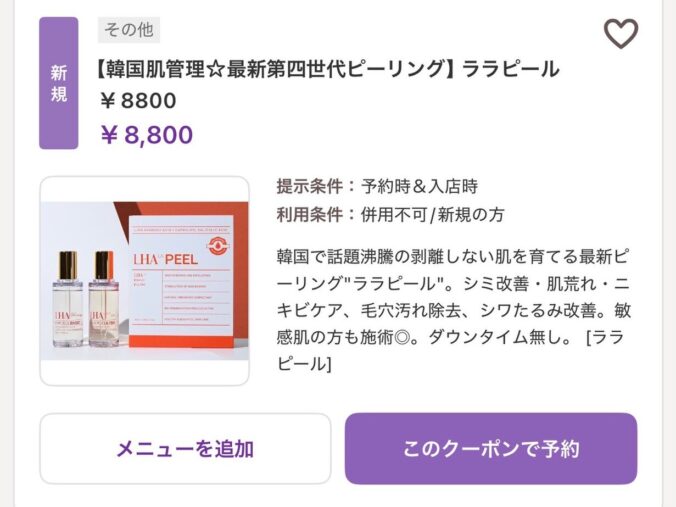Click the star symbol in coupon title
Viewport: 676px width, 507px height.
(x=215, y=69)
